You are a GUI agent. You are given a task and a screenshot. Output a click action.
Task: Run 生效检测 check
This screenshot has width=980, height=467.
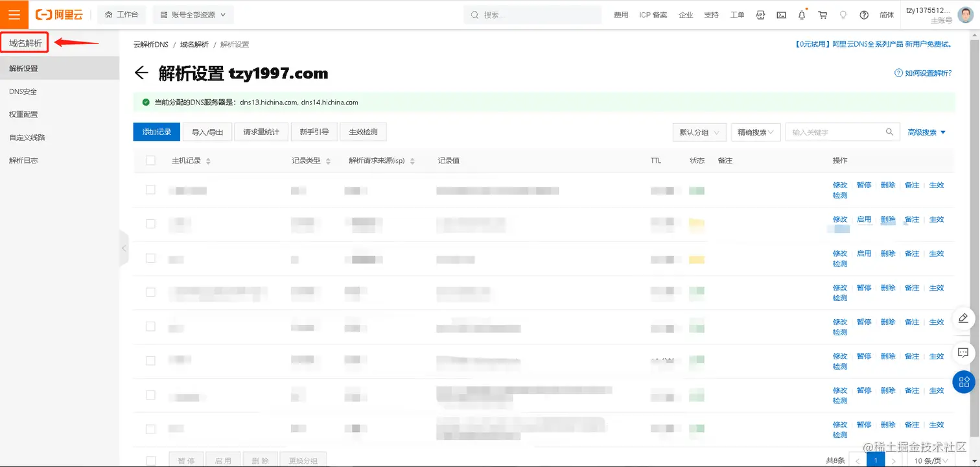point(363,132)
